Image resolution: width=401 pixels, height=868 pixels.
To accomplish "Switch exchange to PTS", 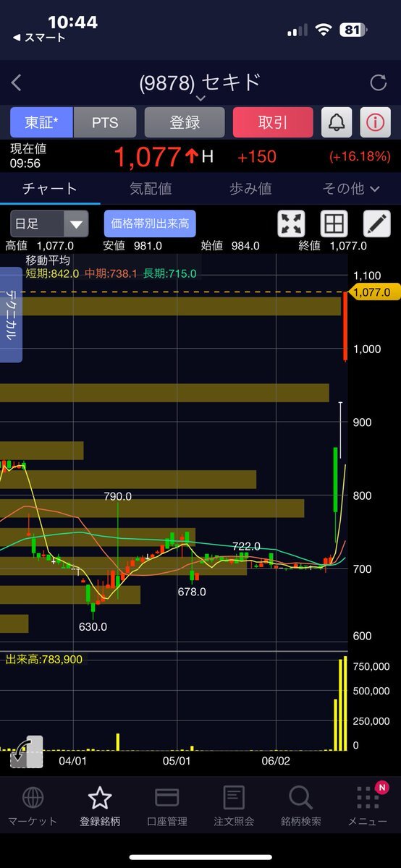I will click(x=104, y=122).
